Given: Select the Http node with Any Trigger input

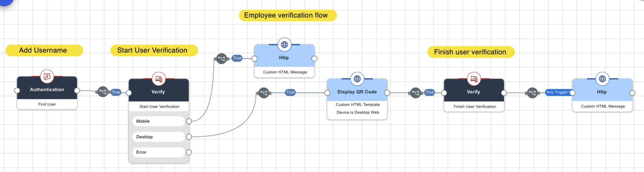Looking at the screenshot, I should 602,95.
